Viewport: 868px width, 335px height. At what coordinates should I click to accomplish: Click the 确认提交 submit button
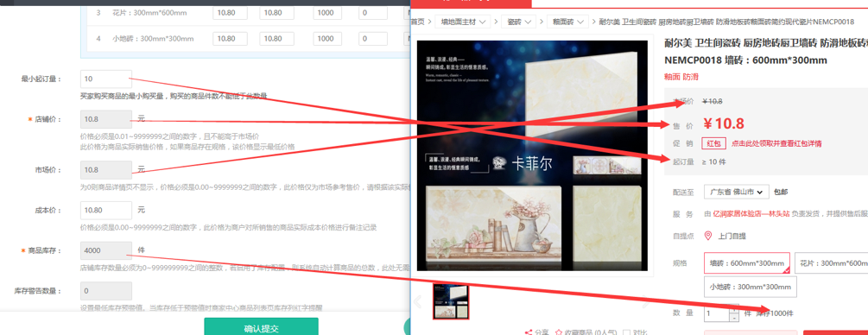tap(262, 326)
